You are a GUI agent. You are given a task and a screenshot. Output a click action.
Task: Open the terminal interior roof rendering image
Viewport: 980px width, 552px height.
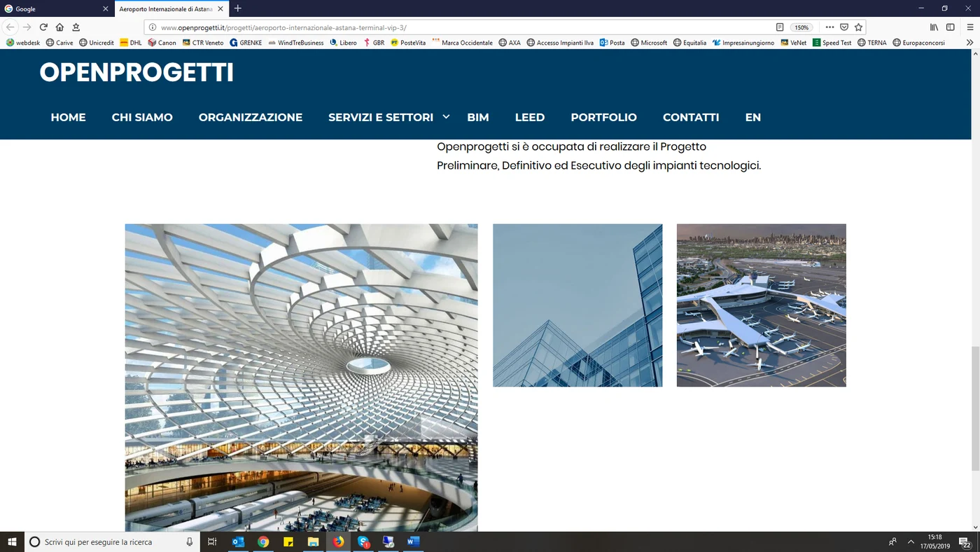click(x=301, y=378)
